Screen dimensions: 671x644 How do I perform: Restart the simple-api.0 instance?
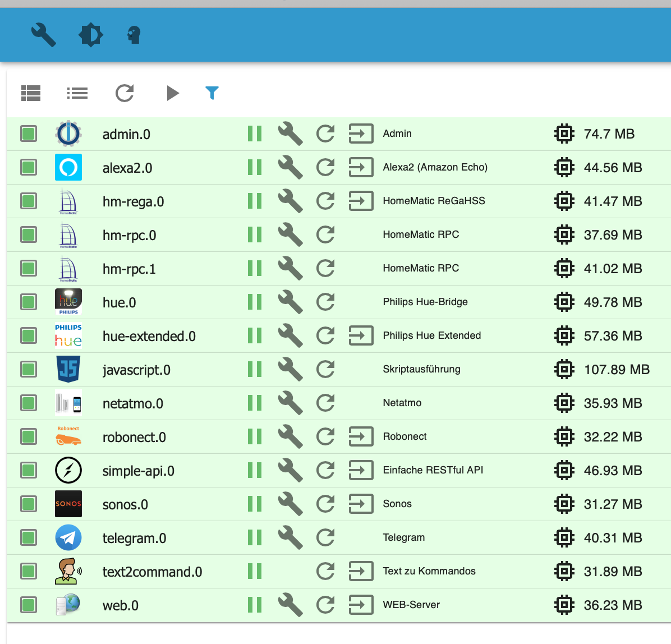click(325, 470)
